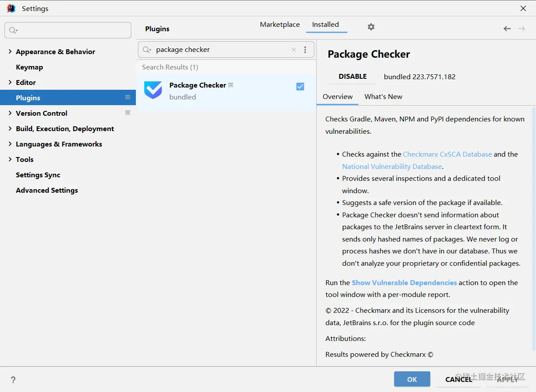
Task: Click Search Results (1) header
Action: click(170, 67)
